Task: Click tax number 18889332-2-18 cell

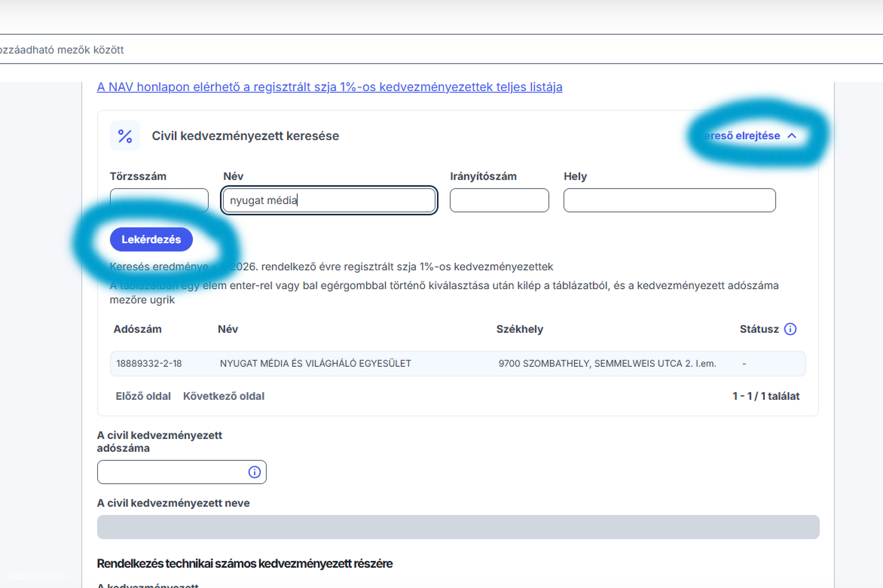Action: pyautogui.click(x=149, y=364)
